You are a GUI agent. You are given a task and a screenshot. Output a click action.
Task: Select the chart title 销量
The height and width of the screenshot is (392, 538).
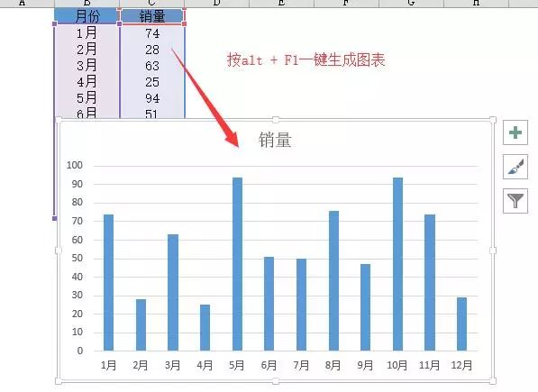275,140
